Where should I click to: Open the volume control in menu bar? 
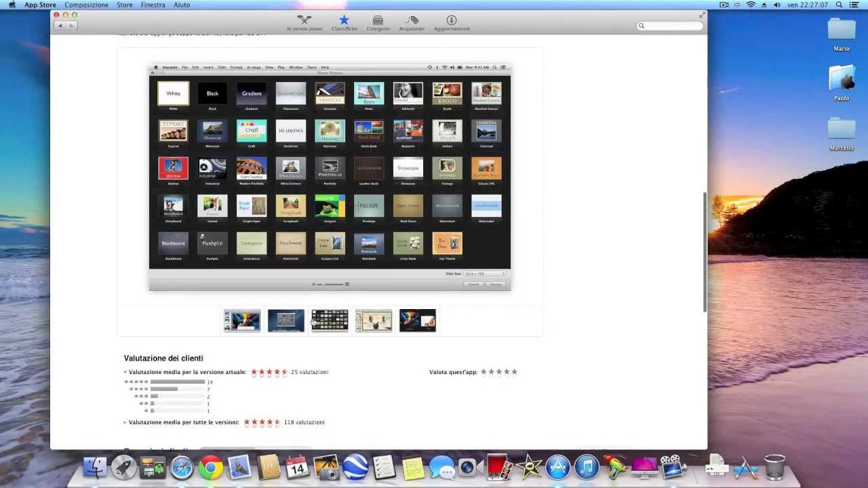click(776, 5)
